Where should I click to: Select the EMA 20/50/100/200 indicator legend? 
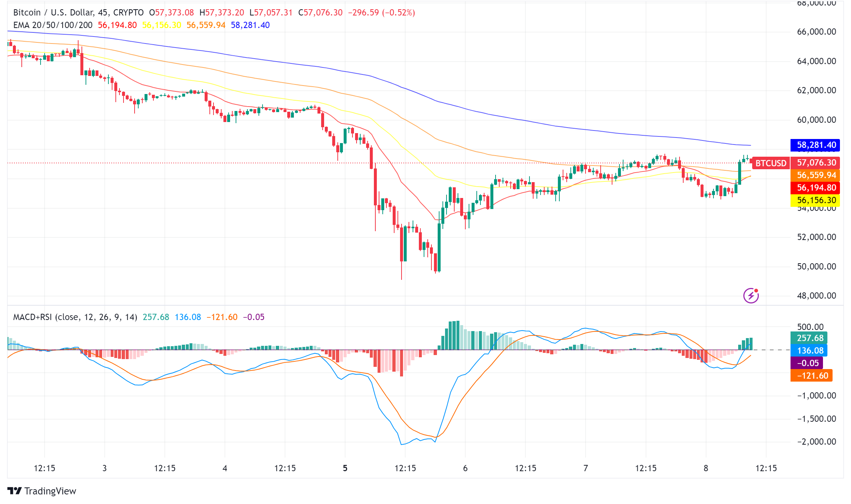click(53, 25)
